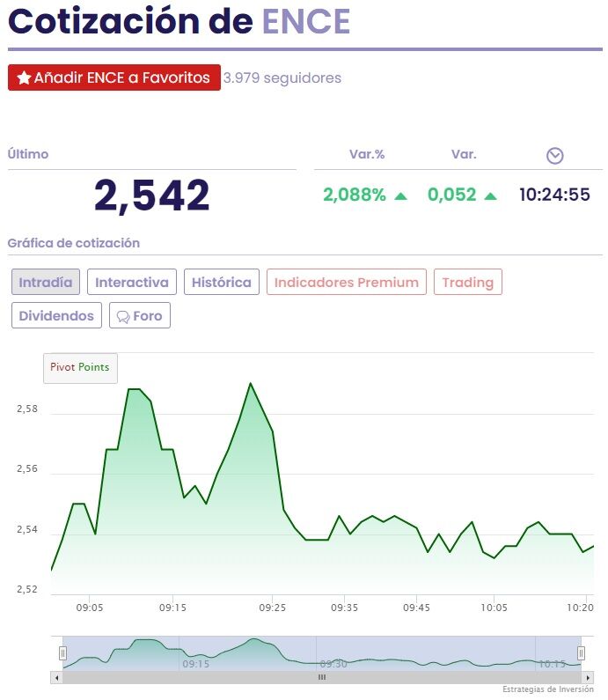Click the 2,54 price axis label
Viewport: 608px width, 700px height.
click(27, 529)
